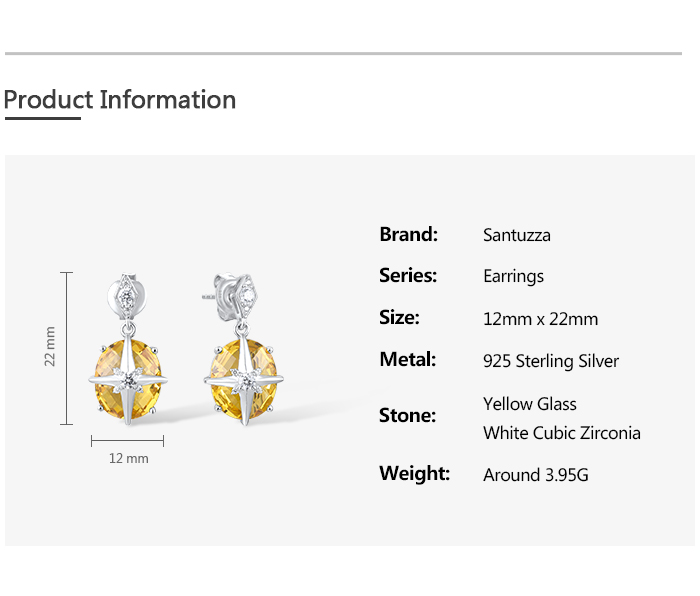Click the 925 Sterling Silver text

(550, 361)
